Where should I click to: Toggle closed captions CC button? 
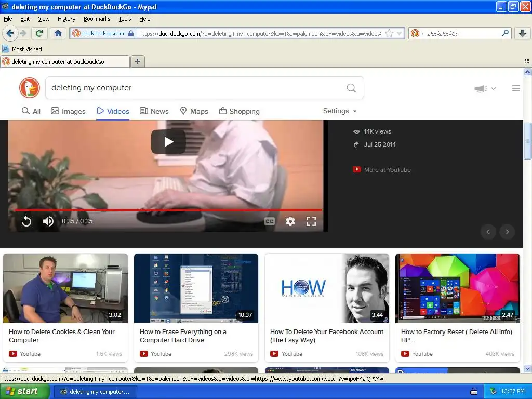270,221
